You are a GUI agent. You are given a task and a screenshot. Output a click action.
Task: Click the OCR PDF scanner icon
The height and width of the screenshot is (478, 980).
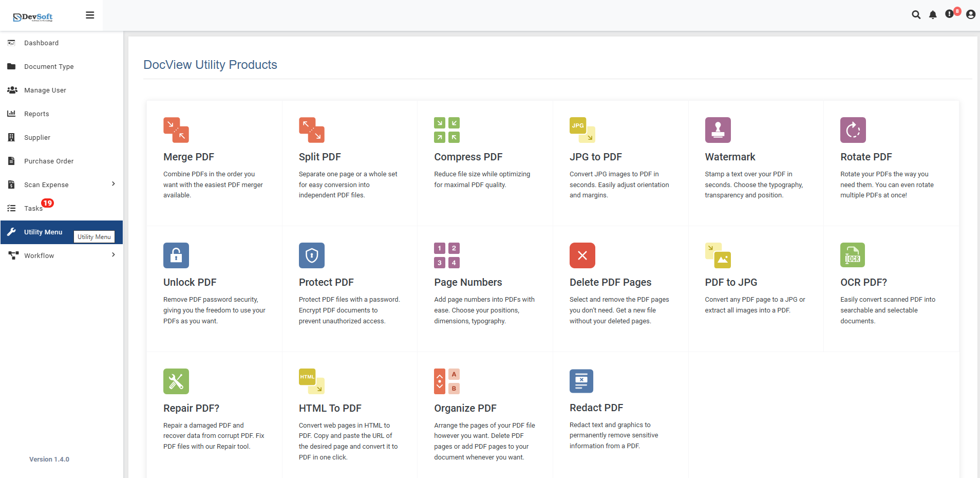click(x=852, y=255)
